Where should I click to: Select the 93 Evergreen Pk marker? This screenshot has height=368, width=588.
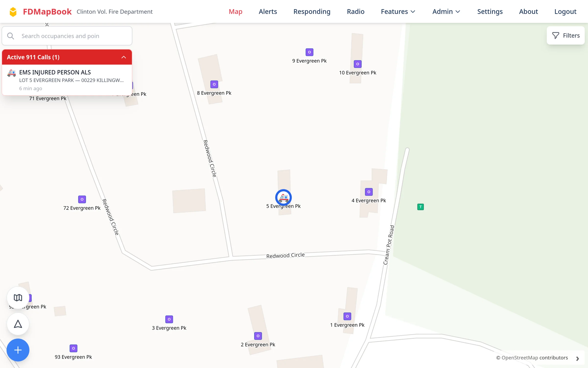click(73, 348)
